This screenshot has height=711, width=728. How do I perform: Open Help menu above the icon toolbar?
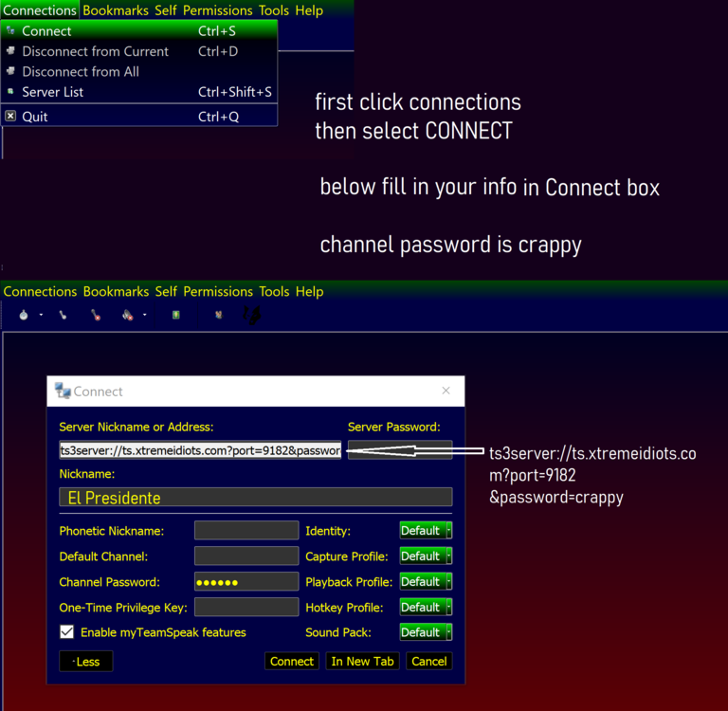tap(310, 292)
